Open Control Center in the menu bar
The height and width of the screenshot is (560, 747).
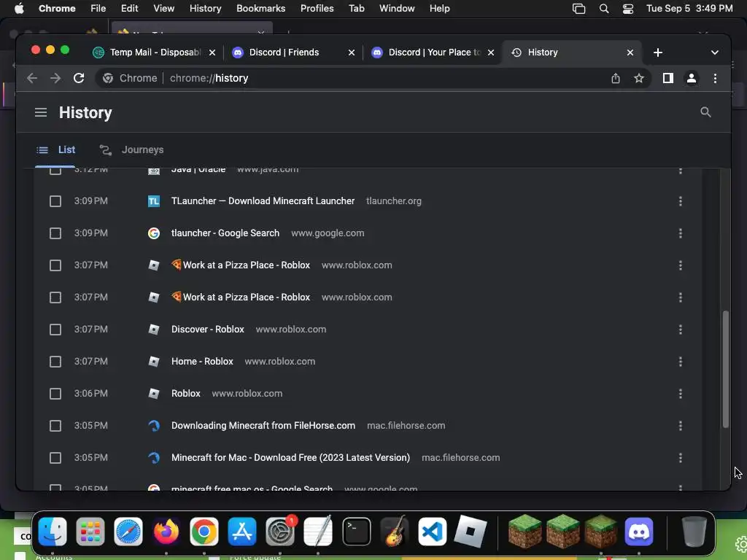point(628,9)
